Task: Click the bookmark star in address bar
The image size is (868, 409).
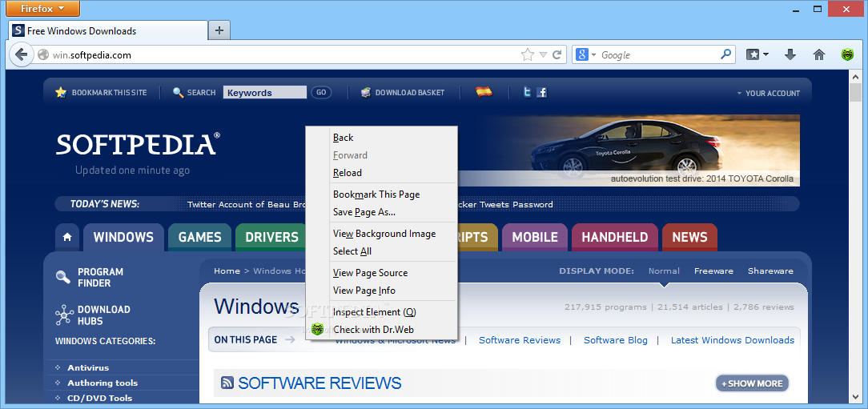Action: click(x=528, y=54)
